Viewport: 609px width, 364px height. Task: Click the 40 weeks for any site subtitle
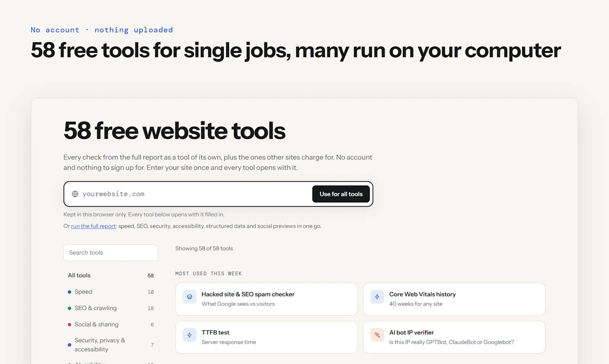(416, 304)
